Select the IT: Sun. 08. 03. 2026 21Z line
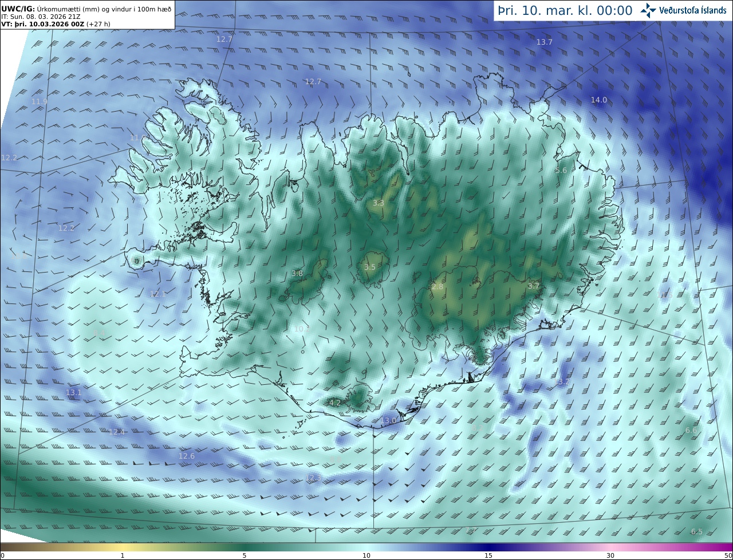The width and height of the screenshot is (733, 560). pyautogui.click(x=41, y=17)
